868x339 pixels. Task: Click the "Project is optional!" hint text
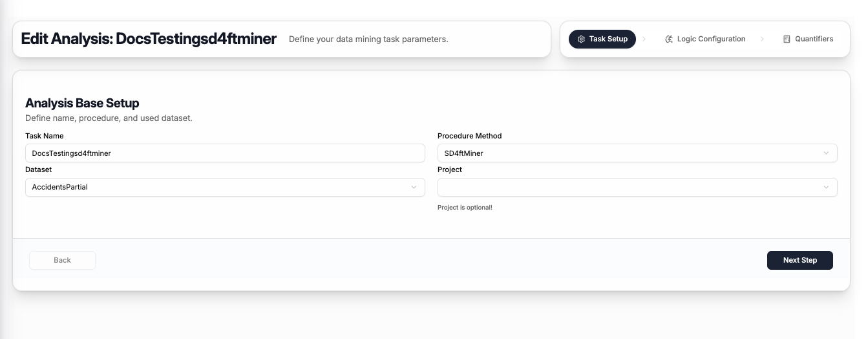tap(465, 208)
